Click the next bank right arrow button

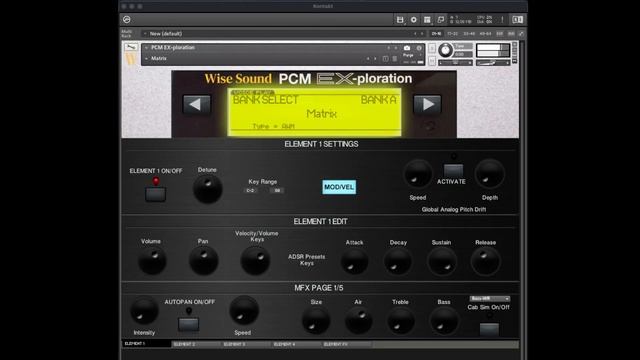pyautogui.click(x=427, y=104)
